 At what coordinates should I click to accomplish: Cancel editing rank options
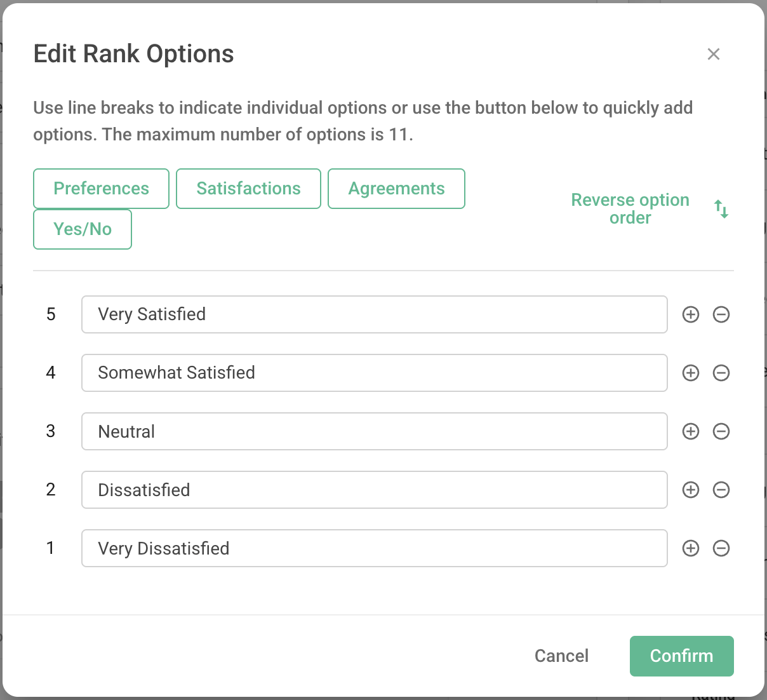pos(561,656)
